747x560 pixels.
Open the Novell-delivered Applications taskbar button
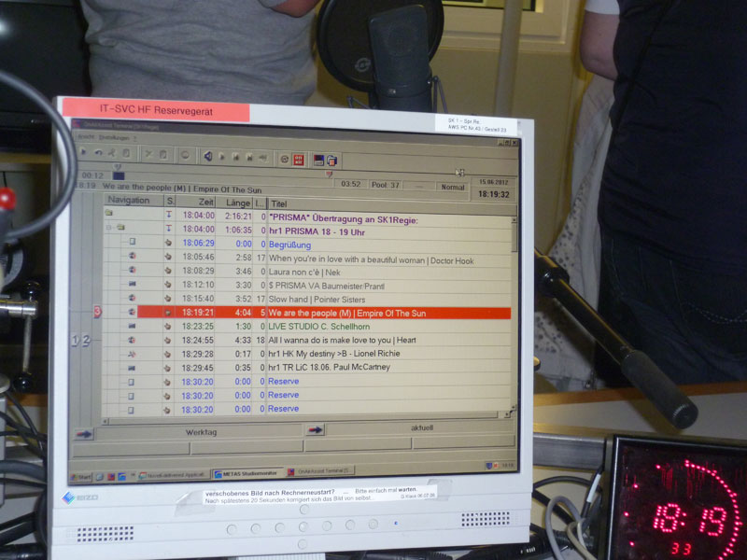point(174,475)
